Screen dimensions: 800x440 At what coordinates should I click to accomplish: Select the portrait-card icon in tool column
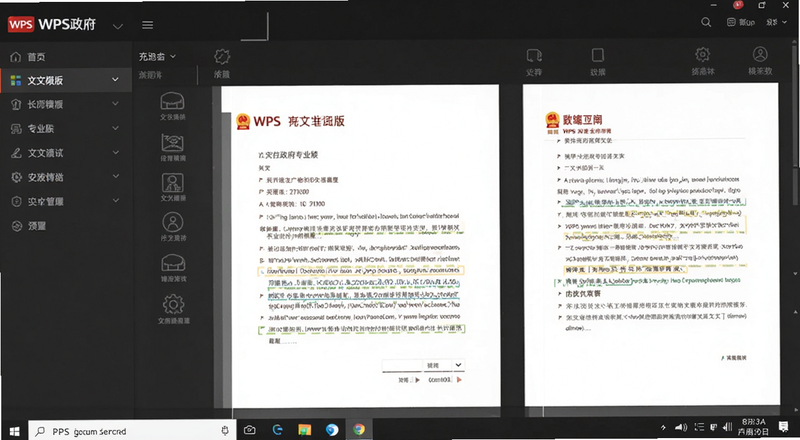172,182
